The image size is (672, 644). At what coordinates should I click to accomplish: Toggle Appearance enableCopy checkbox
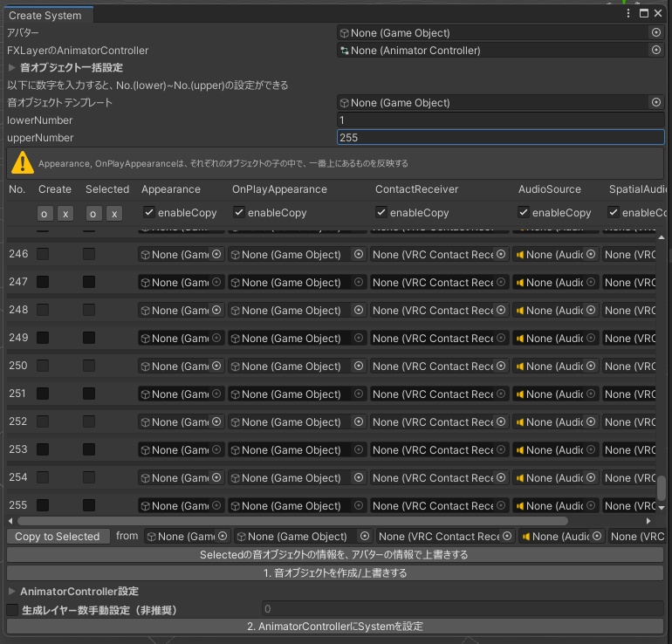pos(148,212)
